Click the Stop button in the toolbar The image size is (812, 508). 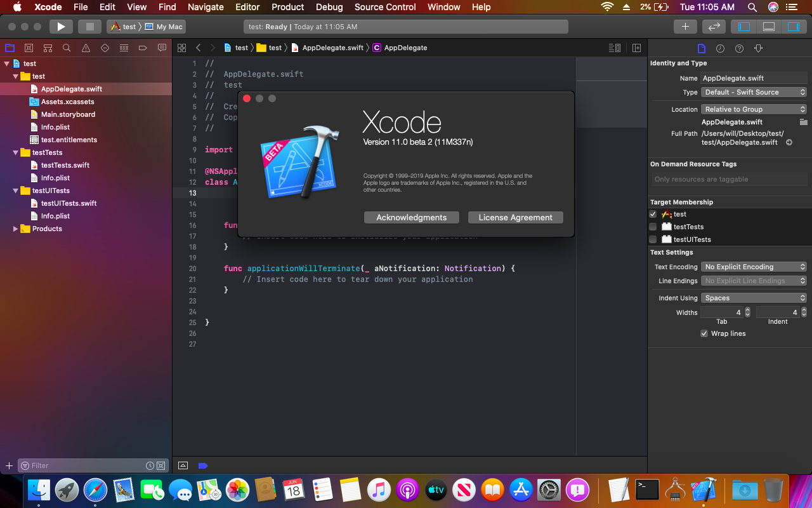click(89, 27)
